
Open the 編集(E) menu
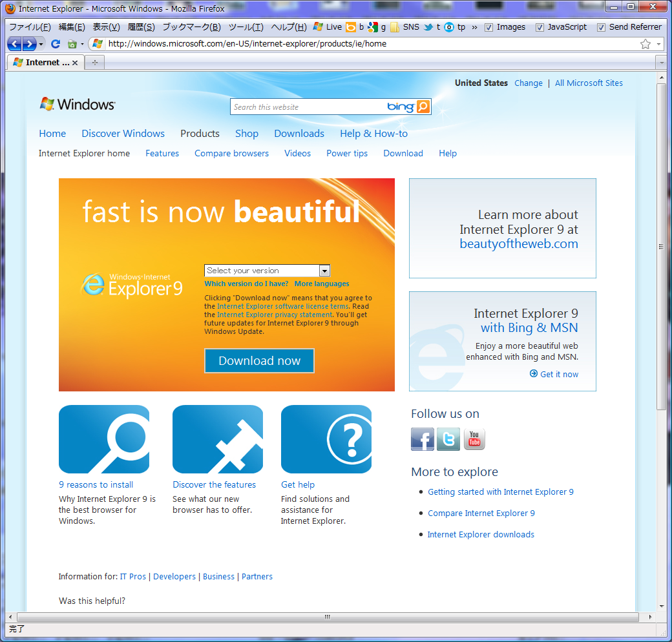click(72, 27)
